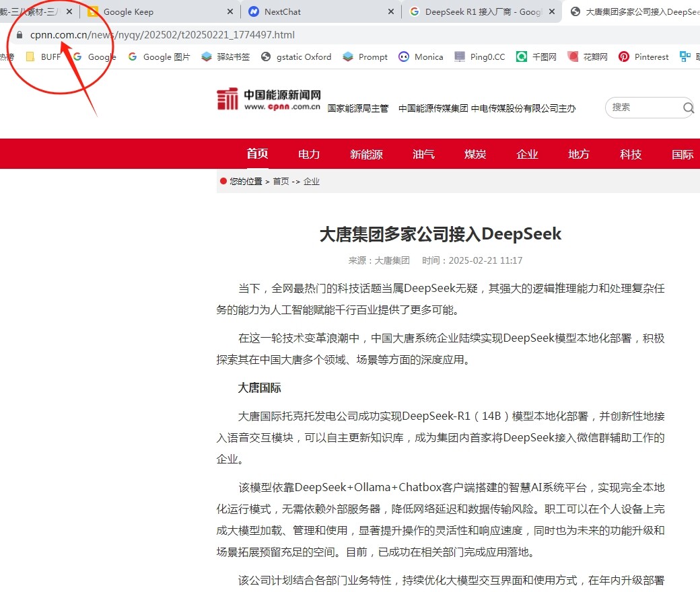Image resolution: width=700 pixels, height=592 pixels.
Task: Switch to the Google Keep tab
Action: (x=161, y=11)
